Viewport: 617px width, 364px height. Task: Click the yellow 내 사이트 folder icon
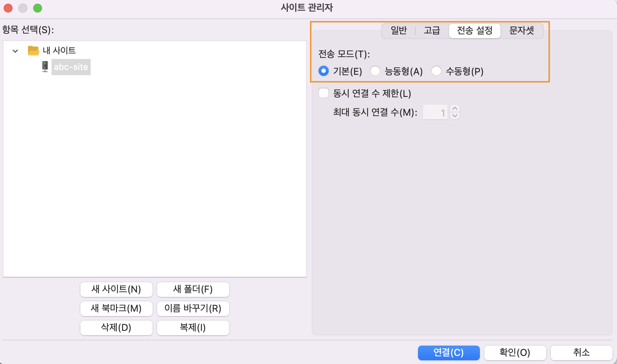click(x=34, y=50)
